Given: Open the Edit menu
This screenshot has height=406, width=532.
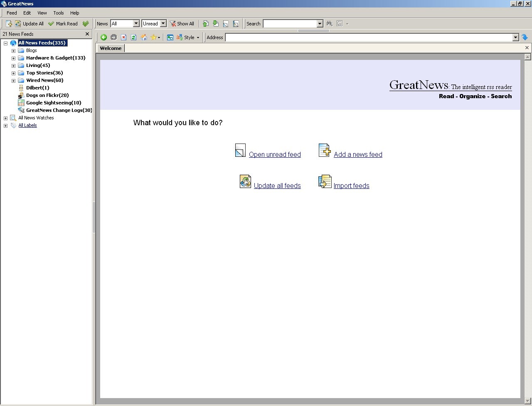Looking at the screenshot, I should 27,13.
